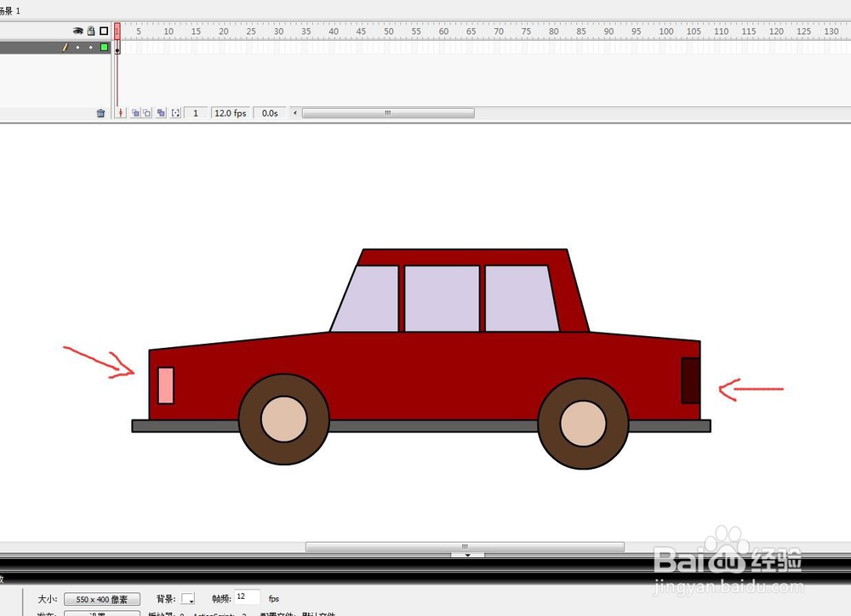
Task: Select the car's rear wheel hub
Action: click(584, 424)
